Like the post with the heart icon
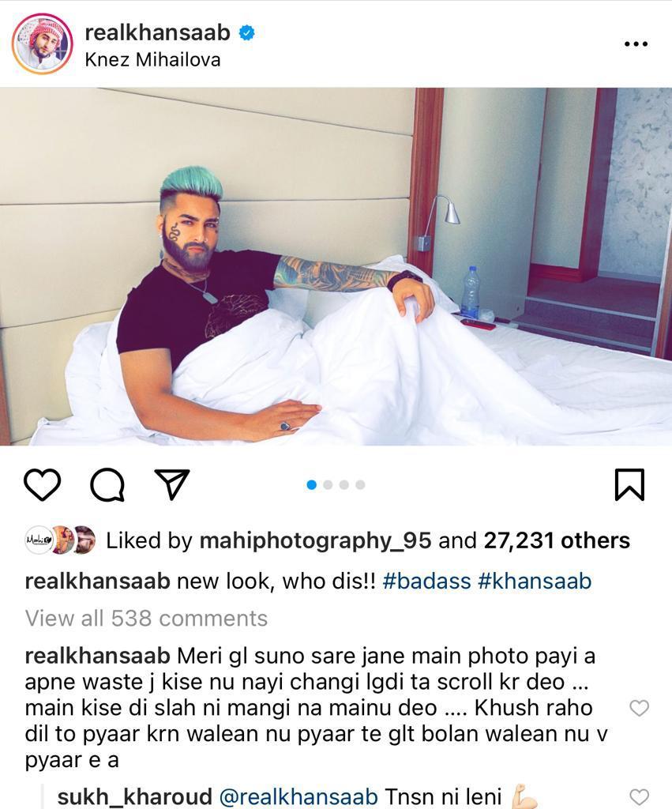672x809 pixels. click(43, 485)
